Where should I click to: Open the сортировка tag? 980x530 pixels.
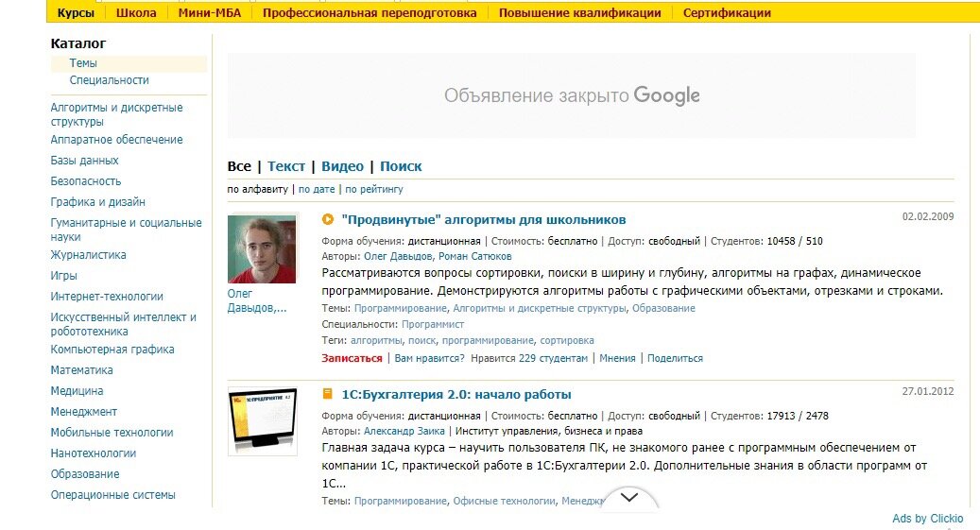point(567,341)
